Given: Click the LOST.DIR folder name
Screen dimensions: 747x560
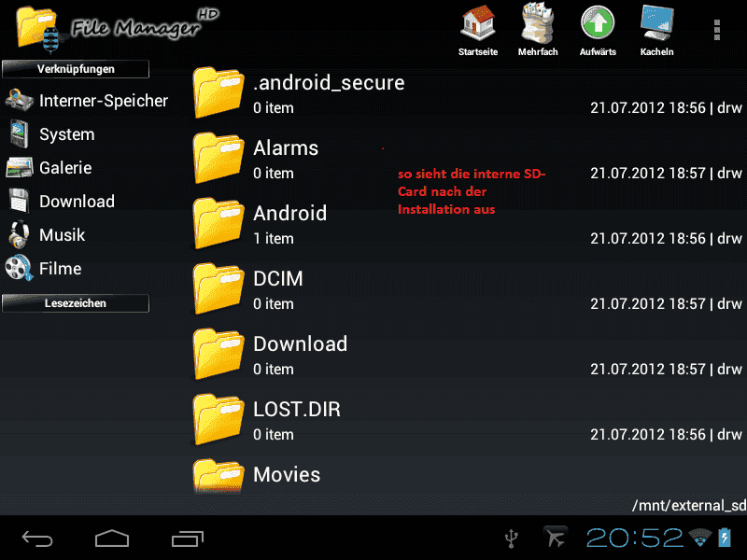Looking at the screenshot, I should coord(297,409).
